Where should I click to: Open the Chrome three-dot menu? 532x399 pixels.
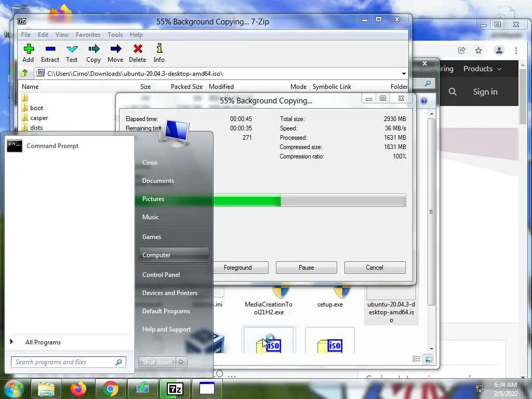516,50
